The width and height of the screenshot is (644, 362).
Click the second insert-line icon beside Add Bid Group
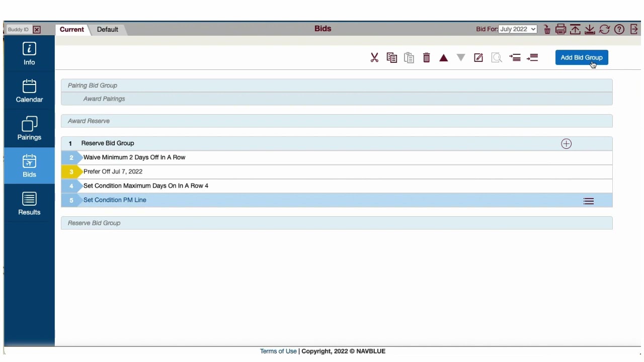click(x=533, y=58)
